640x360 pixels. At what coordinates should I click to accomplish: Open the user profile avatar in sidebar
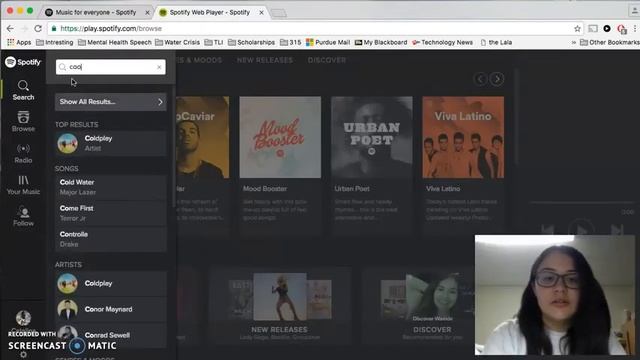click(23, 318)
